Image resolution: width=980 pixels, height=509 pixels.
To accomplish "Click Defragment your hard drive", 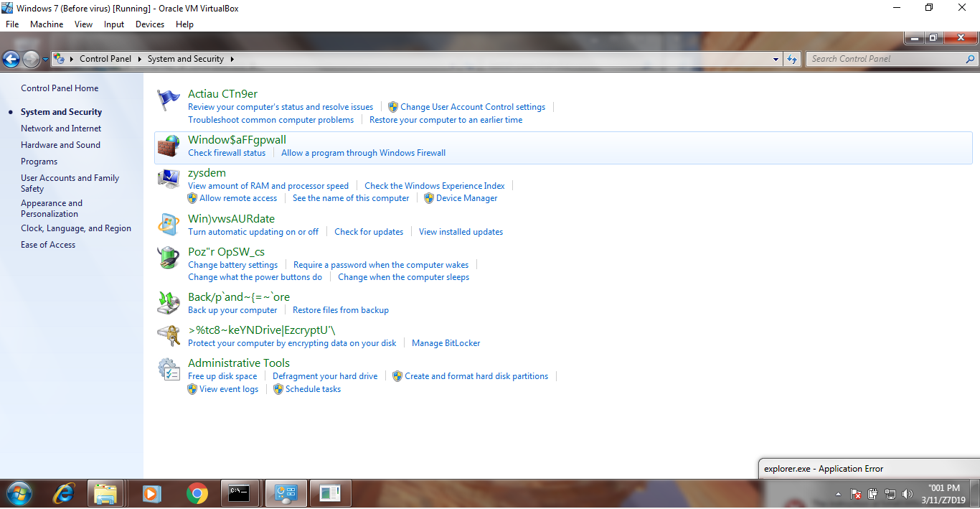I will pos(325,376).
